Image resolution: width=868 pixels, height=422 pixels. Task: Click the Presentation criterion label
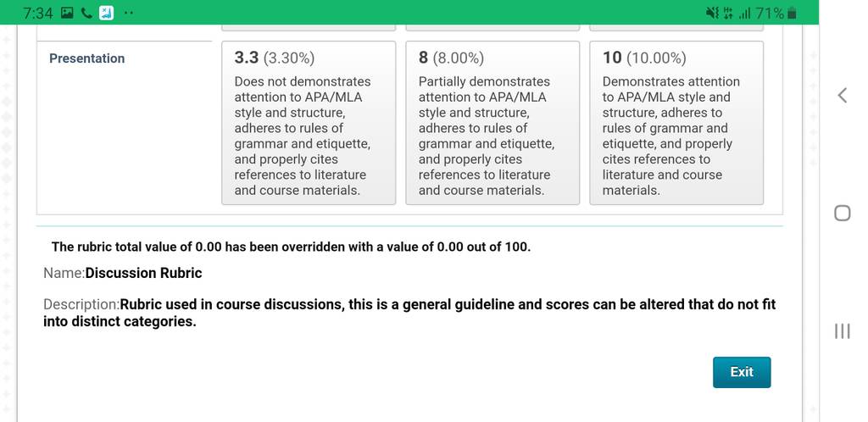87,58
